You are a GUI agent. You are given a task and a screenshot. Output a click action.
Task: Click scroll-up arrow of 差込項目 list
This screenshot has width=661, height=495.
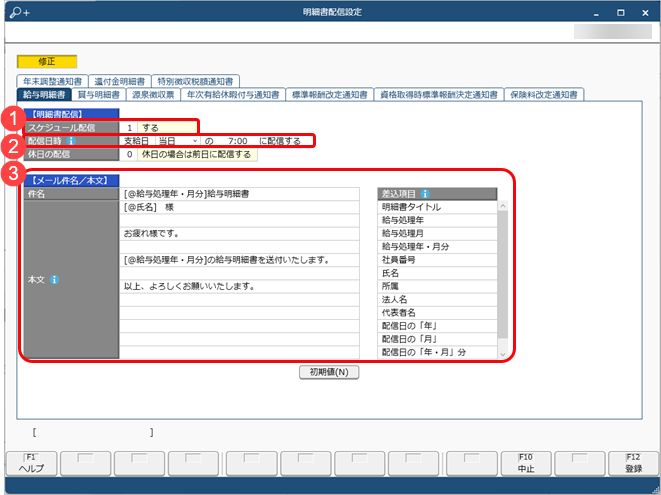502,206
